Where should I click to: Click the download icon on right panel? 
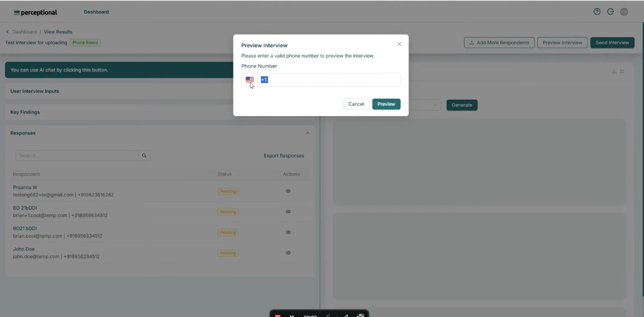tap(613, 71)
